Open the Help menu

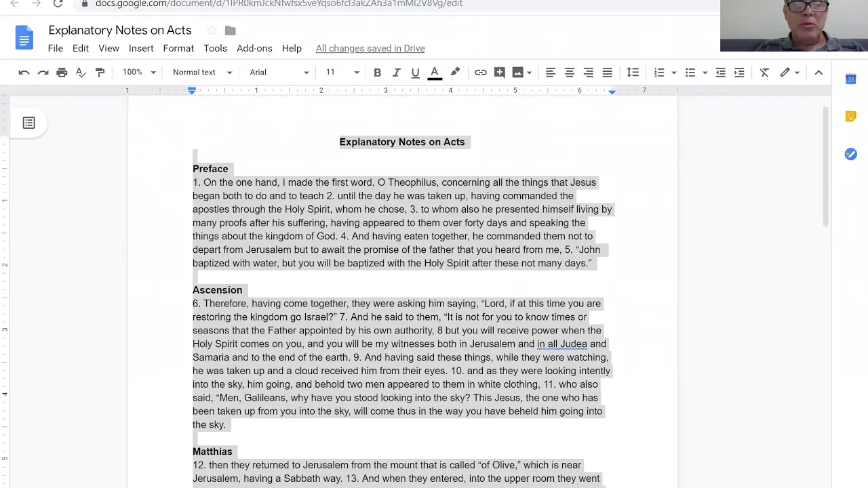pos(292,48)
